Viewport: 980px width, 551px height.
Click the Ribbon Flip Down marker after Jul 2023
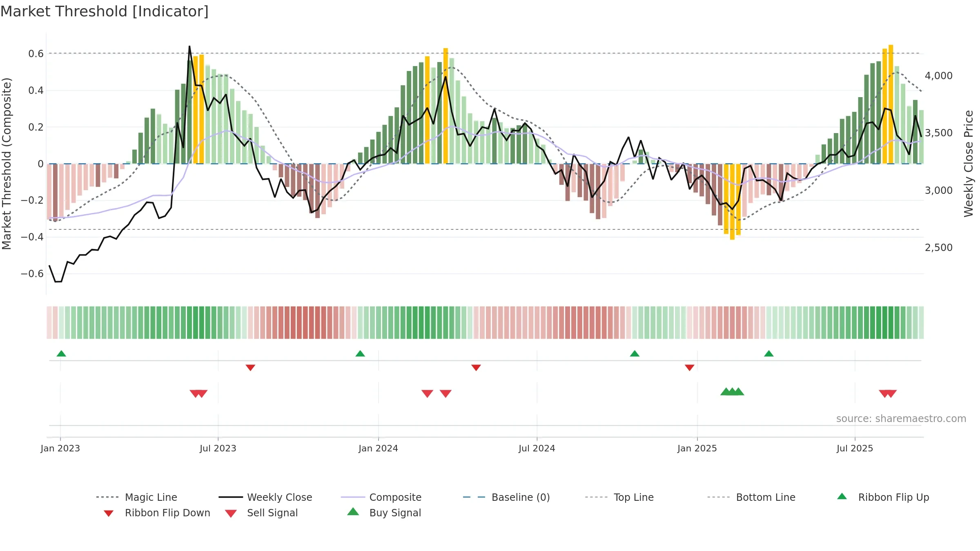click(x=250, y=368)
